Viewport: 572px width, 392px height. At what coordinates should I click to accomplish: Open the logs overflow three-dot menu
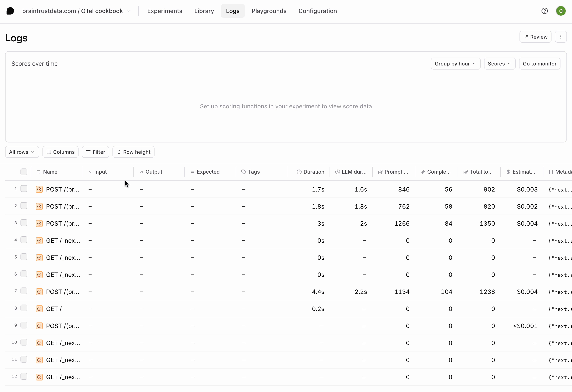coord(561,37)
